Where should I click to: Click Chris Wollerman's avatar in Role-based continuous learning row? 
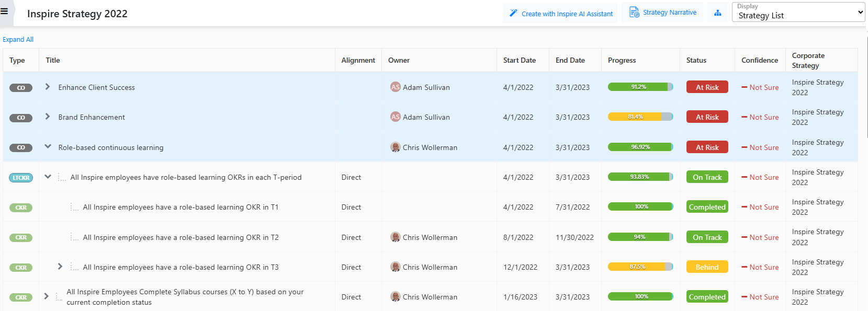pyautogui.click(x=396, y=147)
